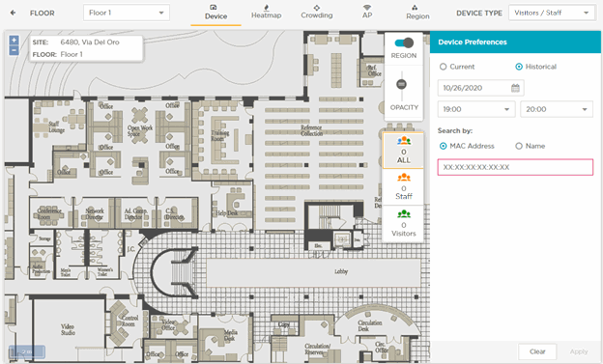Open the Visitors / Staff device type dropdown
This screenshot has width=603, height=364.
tap(552, 13)
